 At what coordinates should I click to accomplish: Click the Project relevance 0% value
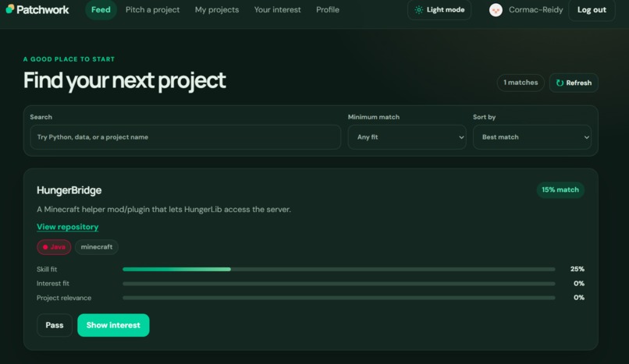(x=579, y=298)
